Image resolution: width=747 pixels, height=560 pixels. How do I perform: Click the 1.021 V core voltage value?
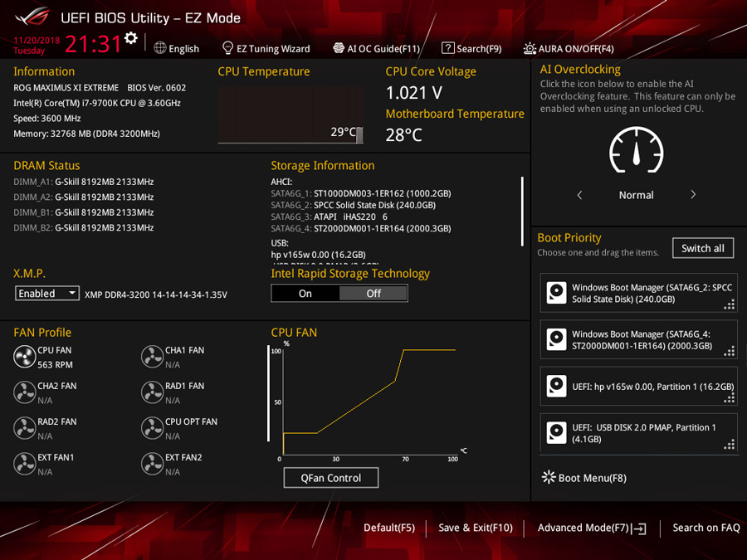414,93
